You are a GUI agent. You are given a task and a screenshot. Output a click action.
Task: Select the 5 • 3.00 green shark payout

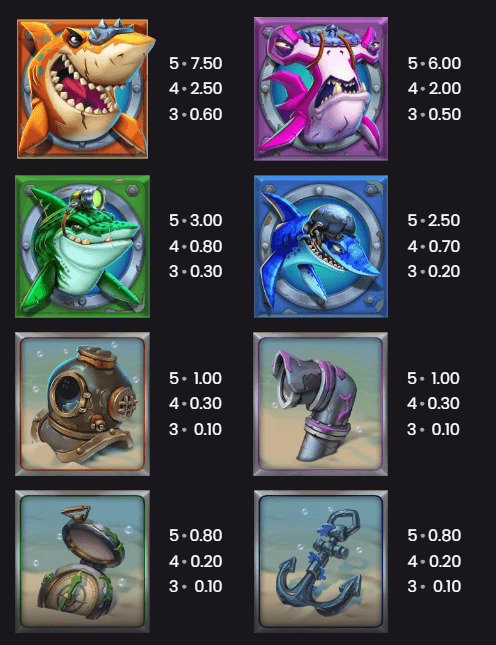point(195,220)
